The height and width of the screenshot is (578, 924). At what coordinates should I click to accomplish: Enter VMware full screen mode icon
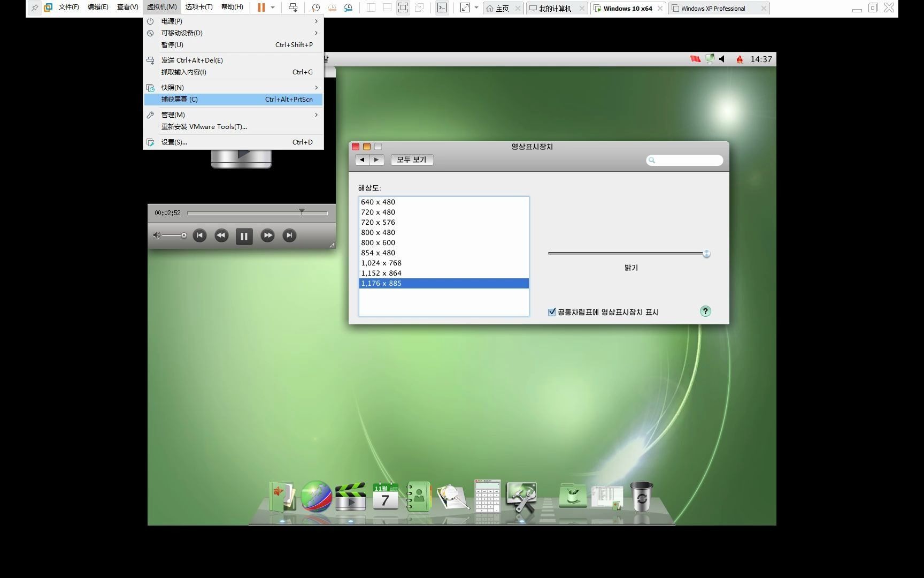coord(403,7)
